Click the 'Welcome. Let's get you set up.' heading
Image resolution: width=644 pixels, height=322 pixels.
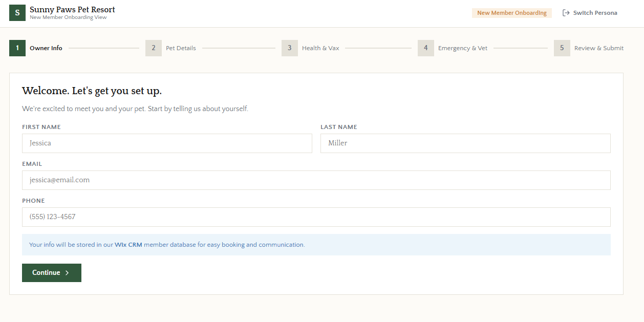[92, 91]
